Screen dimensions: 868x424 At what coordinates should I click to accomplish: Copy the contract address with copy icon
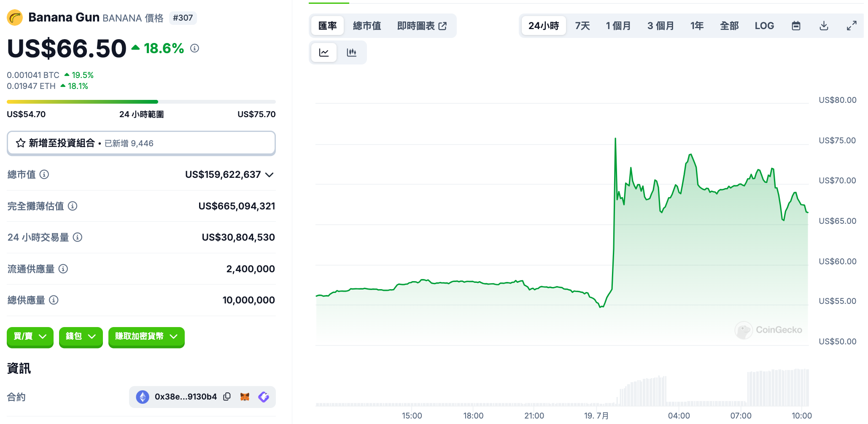[227, 397]
